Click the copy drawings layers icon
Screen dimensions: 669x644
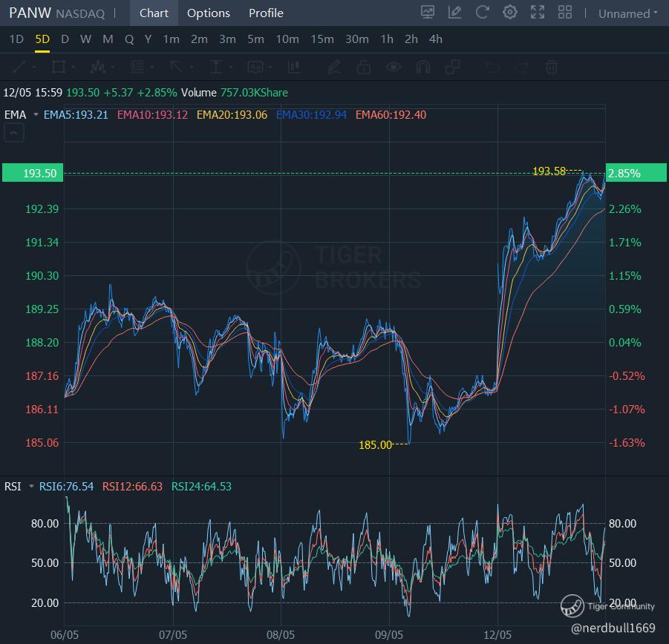pyautogui.click(x=453, y=67)
